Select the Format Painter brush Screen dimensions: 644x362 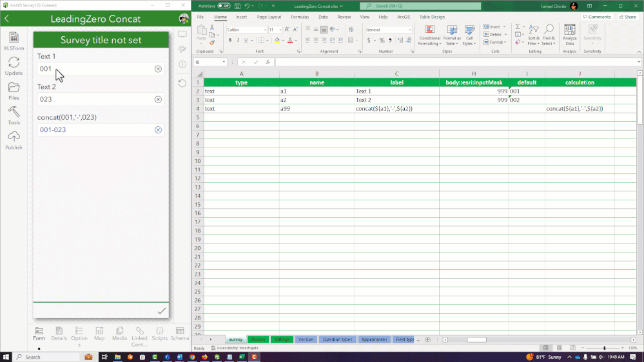click(212, 43)
